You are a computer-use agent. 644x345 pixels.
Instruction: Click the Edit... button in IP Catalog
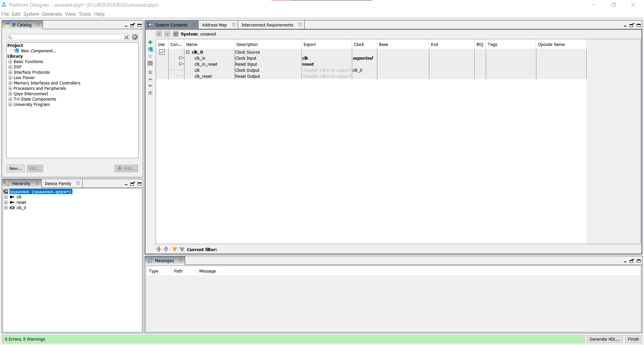(35, 168)
